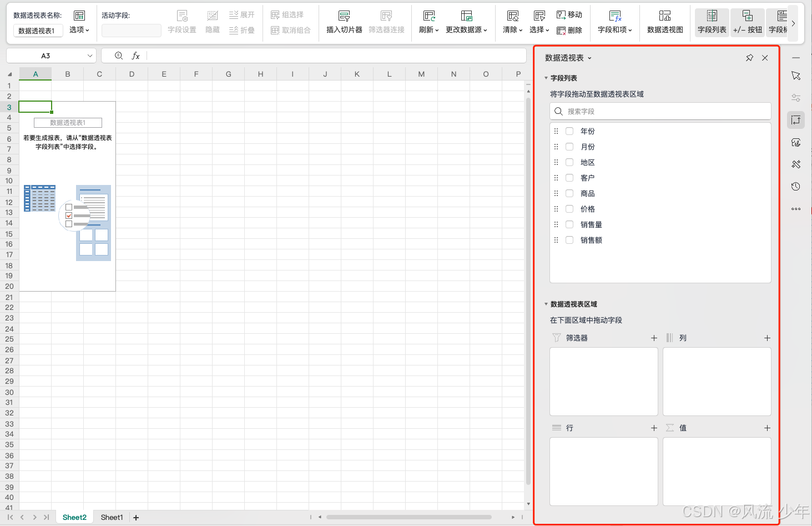
Task: Switch to the Sheet1 tab
Action: 111,517
